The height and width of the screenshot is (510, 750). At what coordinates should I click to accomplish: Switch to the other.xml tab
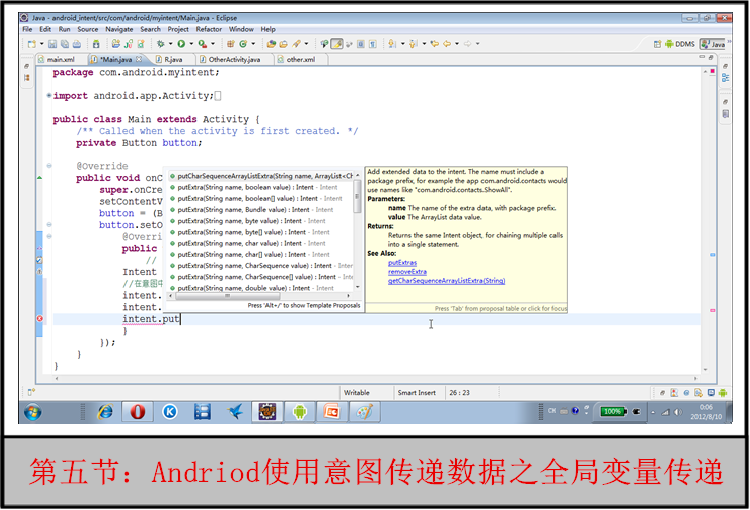(x=301, y=59)
